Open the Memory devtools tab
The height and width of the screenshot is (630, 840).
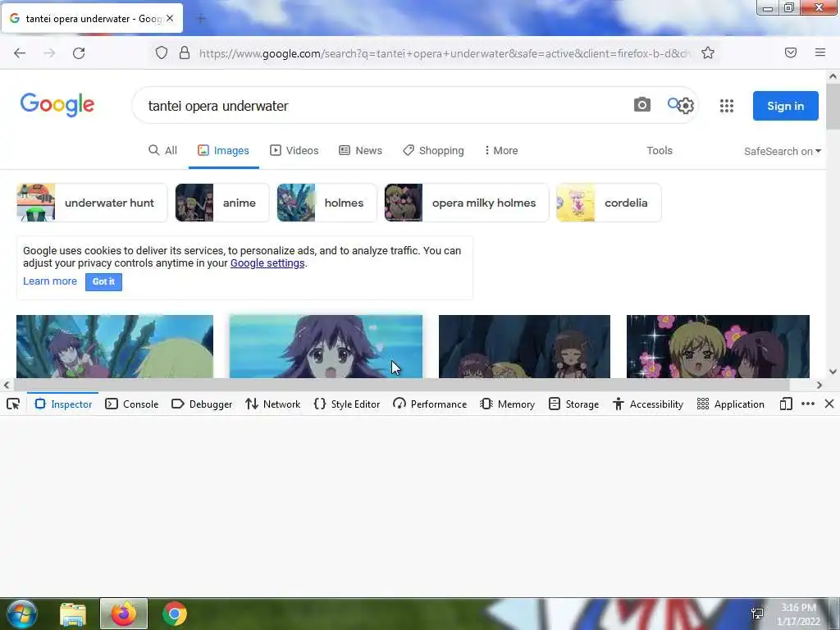[x=507, y=404]
